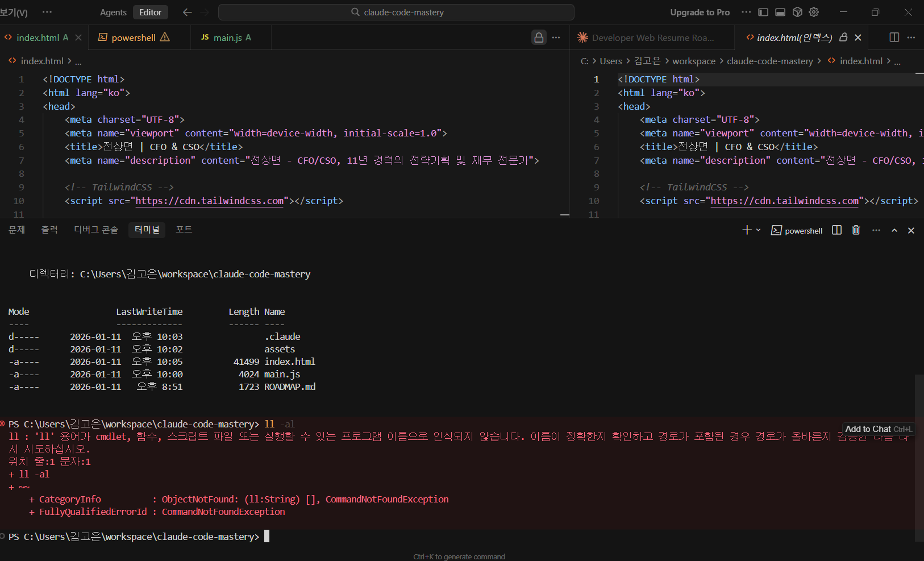
Task: Go back with the left arrow
Action: pyautogui.click(x=187, y=12)
